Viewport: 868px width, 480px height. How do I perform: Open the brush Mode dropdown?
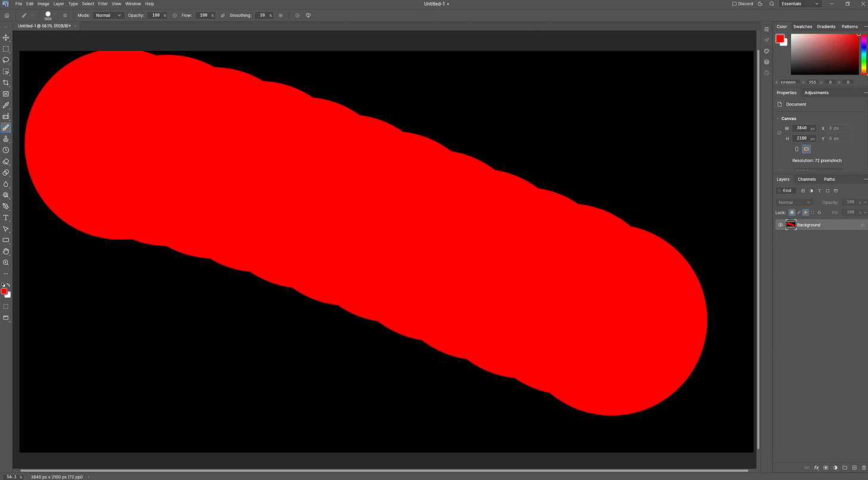pyautogui.click(x=108, y=15)
